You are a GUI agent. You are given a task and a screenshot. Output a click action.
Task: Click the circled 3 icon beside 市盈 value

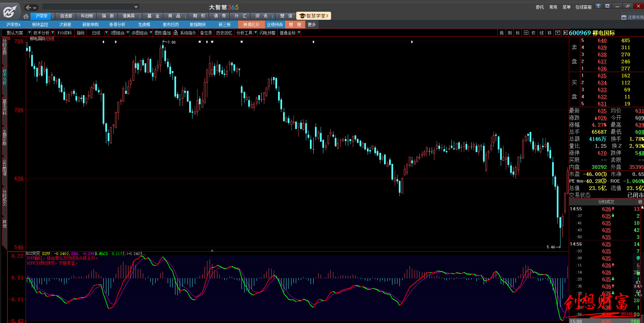pyautogui.click(x=604, y=174)
